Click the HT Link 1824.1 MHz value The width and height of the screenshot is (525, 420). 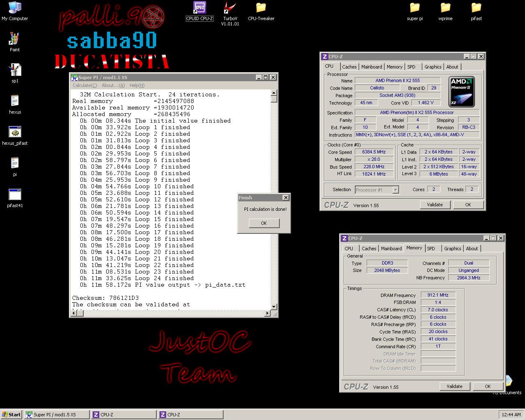(374, 174)
